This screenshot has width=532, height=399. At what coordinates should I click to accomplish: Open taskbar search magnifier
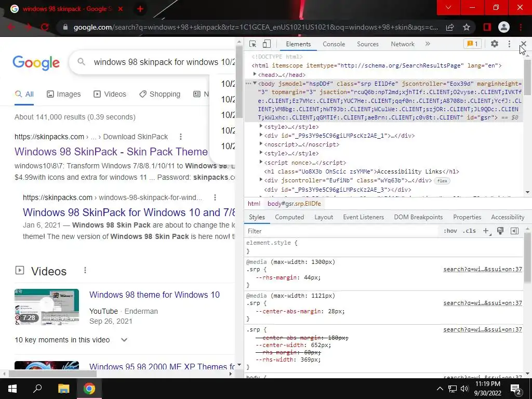pos(37,389)
